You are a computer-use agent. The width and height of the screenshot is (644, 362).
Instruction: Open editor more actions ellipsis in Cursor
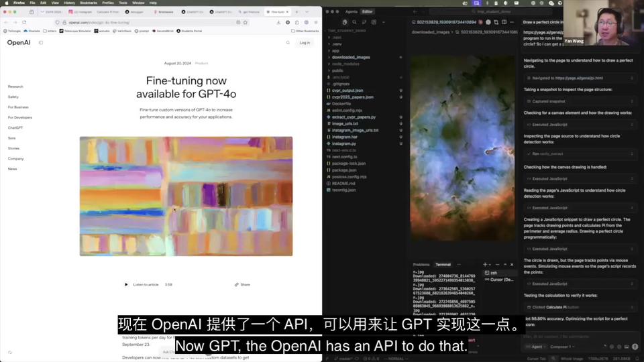512,22
